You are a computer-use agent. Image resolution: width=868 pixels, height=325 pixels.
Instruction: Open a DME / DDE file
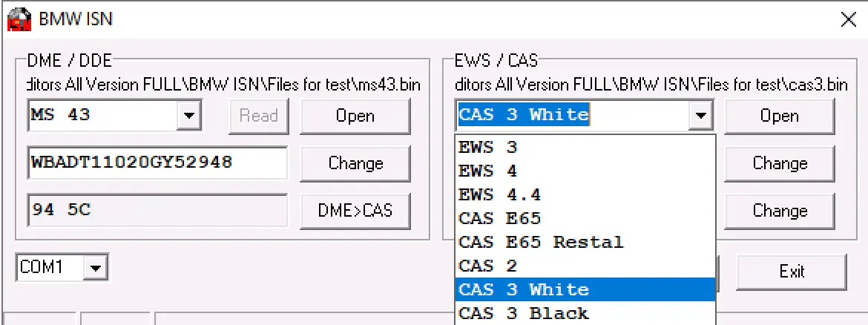[x=355, y=116]
